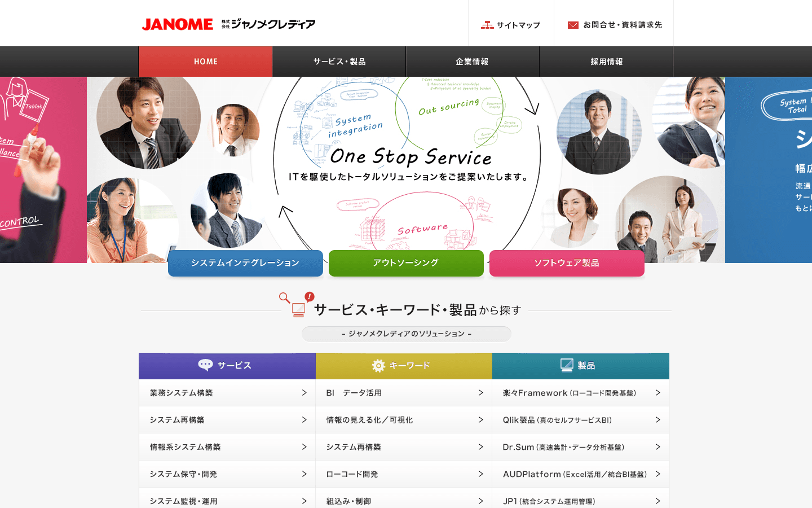Click the magnifier and computer search icon
812x508 pixels.
tap(297, 304)
